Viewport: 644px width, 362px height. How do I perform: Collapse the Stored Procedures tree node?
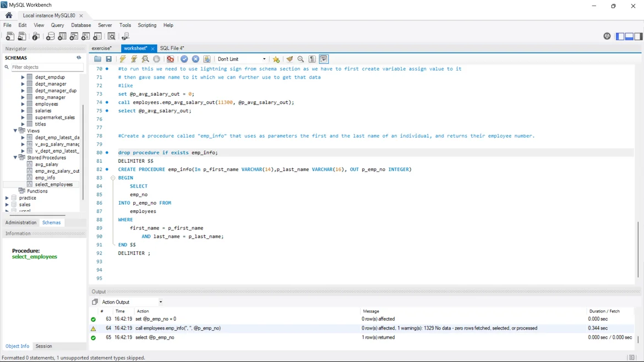coord(15,157)
